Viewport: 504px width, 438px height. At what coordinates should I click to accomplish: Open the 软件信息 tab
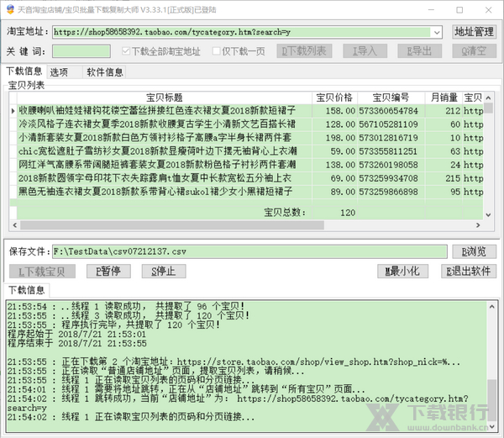[105, 72]
